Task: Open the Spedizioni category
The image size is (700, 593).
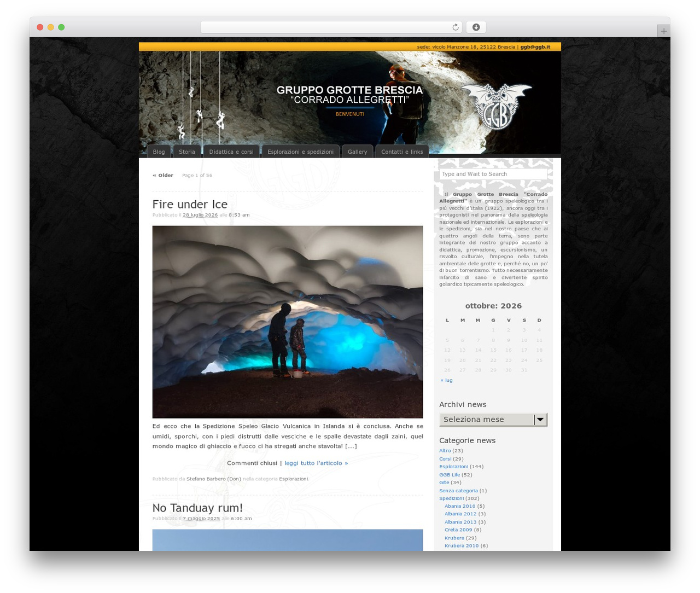Action: pos(452,498)
